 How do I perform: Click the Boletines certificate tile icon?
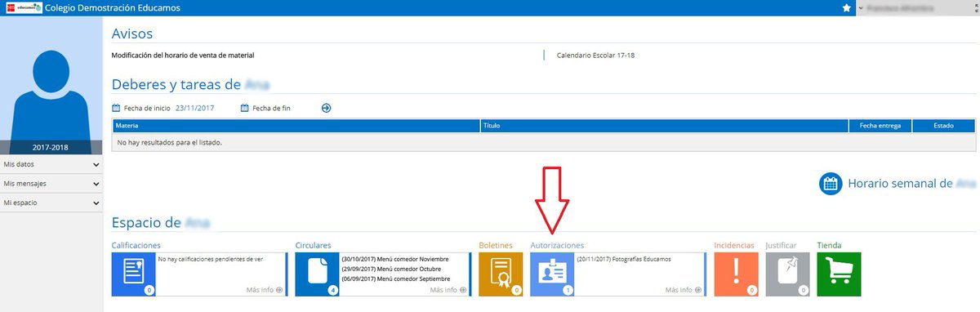tap(501, 274)
